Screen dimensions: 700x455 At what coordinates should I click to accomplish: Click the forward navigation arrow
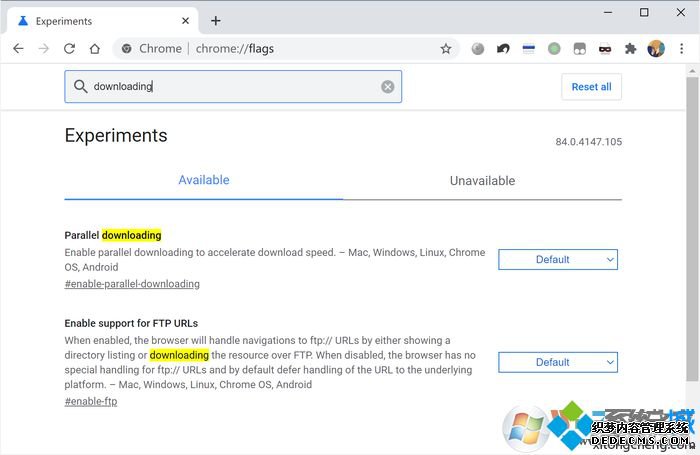(x=44, y=49)
